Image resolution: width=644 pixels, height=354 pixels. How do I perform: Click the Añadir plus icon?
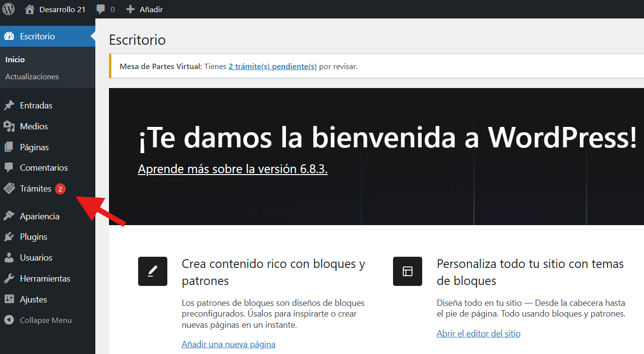(x=130, y=9)
